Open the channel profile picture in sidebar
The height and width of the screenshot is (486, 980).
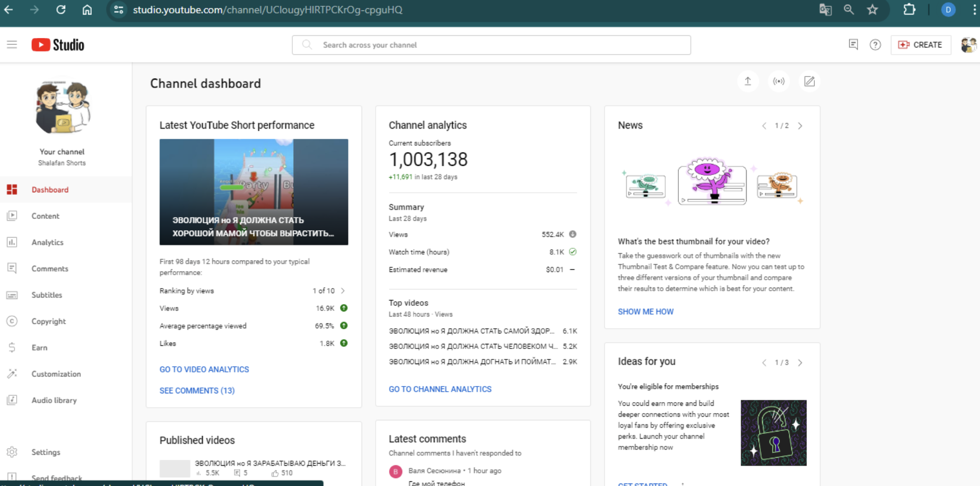[x=62, y=108]
